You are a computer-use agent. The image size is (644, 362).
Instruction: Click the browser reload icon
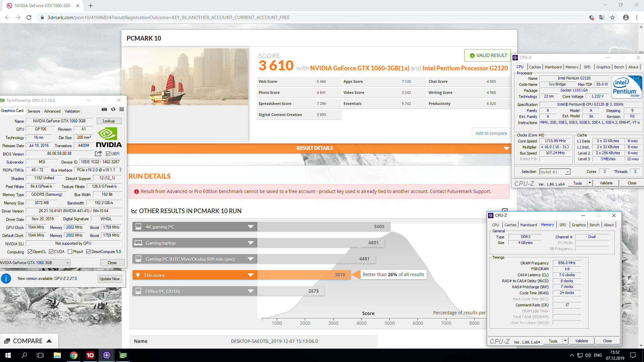(29, 17)
